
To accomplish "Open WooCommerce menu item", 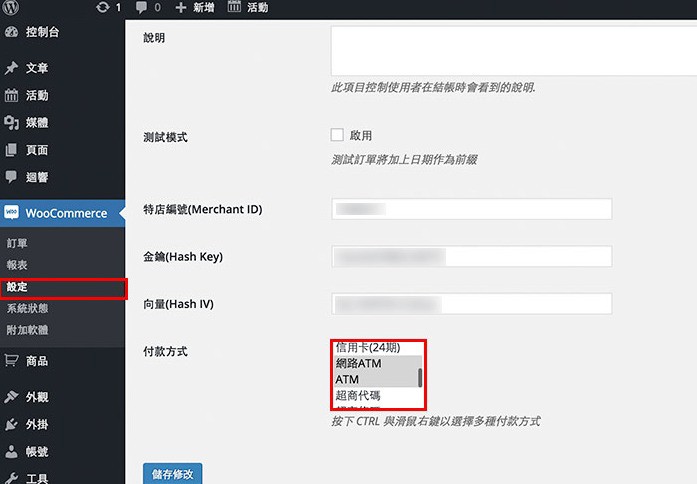I will (x=62, y=213).
